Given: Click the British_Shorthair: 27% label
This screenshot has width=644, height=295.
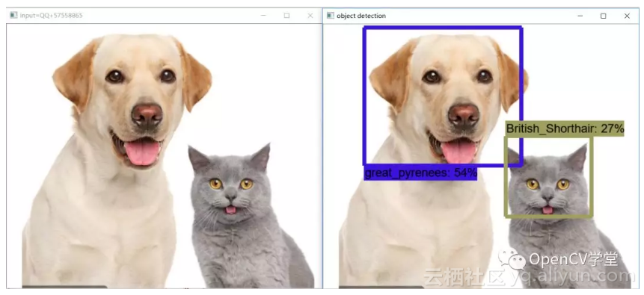Looking at the screenshot, I should point(565,128).
